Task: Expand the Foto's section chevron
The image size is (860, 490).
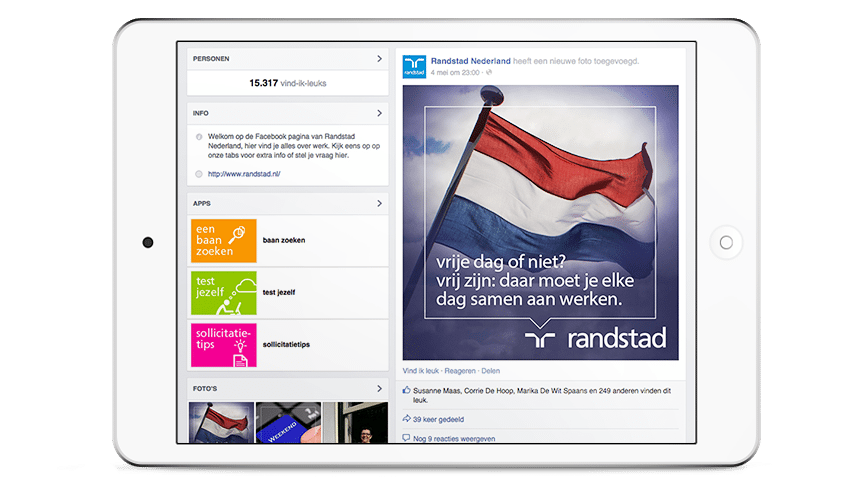Action: pyautogui.click(x=379, y=388)
